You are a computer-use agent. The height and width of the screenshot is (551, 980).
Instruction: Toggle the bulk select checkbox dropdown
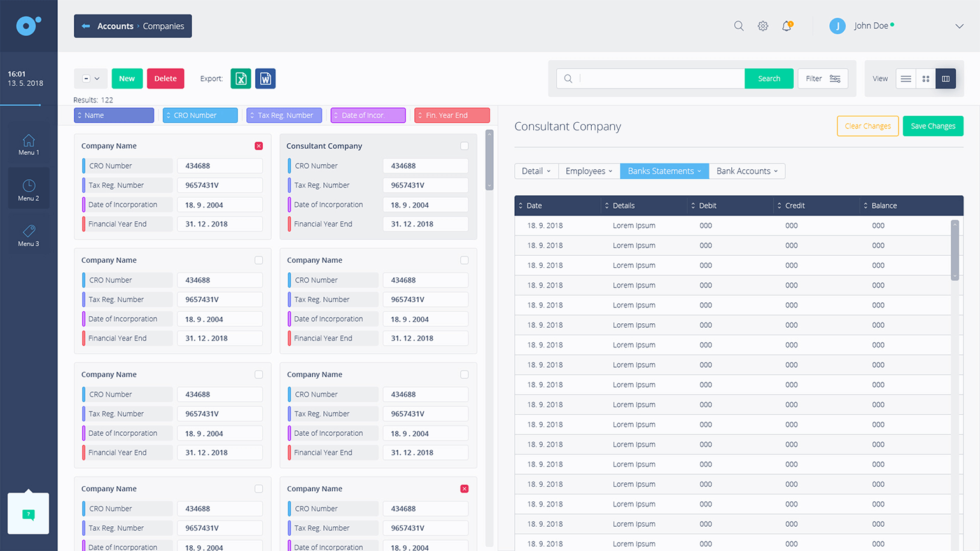click(92, 79)
